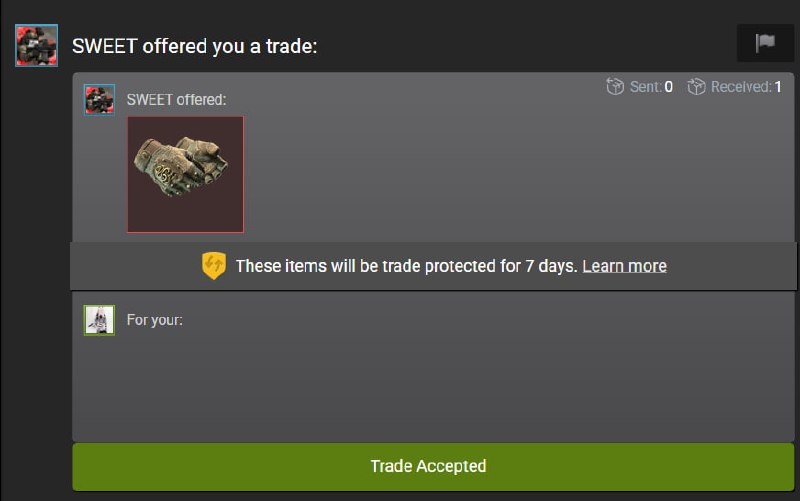800x501 pixels.
Task: Click the Sent: 0 counter
Action: click(x=651, y=87)
